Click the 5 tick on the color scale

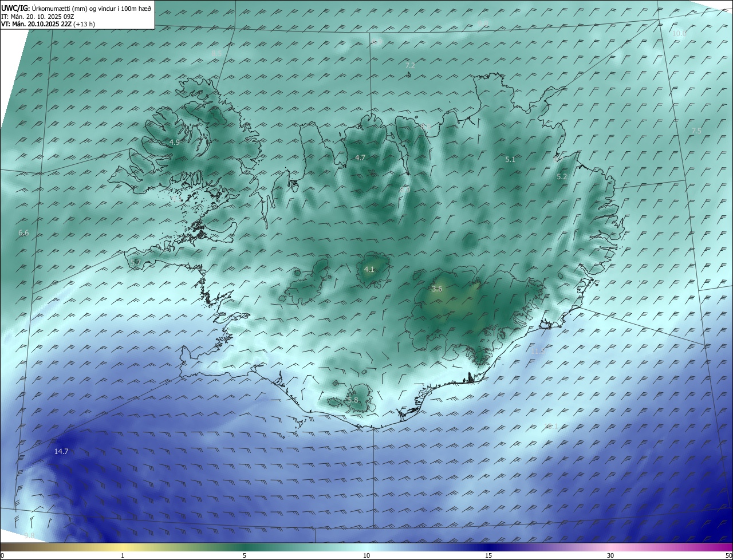click(245, 555)
